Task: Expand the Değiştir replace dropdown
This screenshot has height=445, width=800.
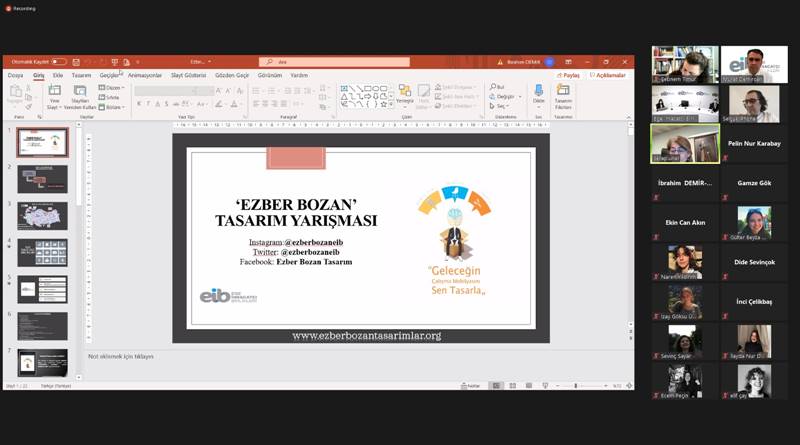Action: tap(506, 96)
